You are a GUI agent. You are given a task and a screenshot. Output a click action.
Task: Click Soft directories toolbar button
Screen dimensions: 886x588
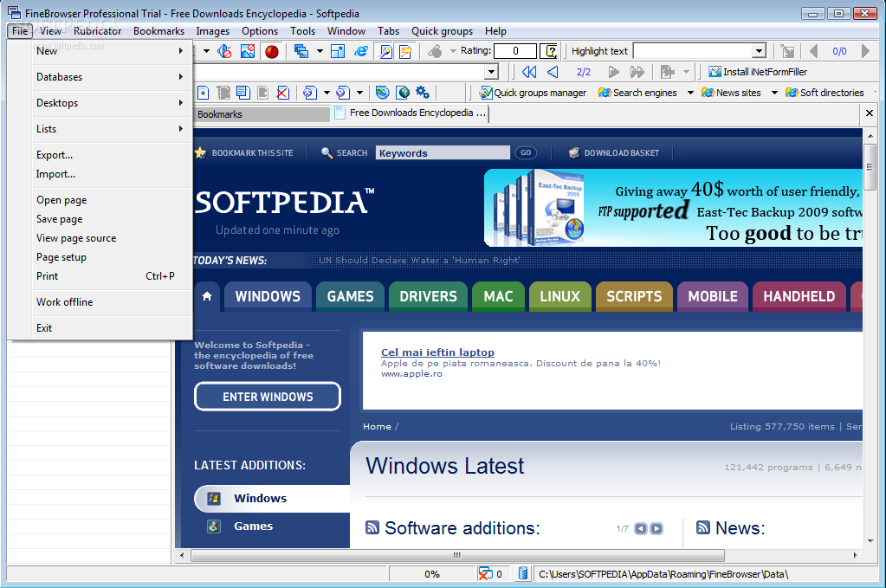point(825,93)
